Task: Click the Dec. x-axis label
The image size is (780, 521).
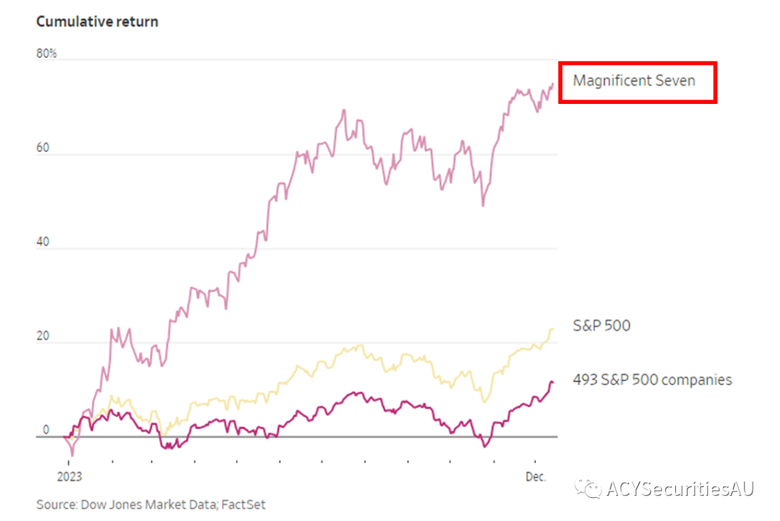Action: pyautogui.click(x=536, y=477)
